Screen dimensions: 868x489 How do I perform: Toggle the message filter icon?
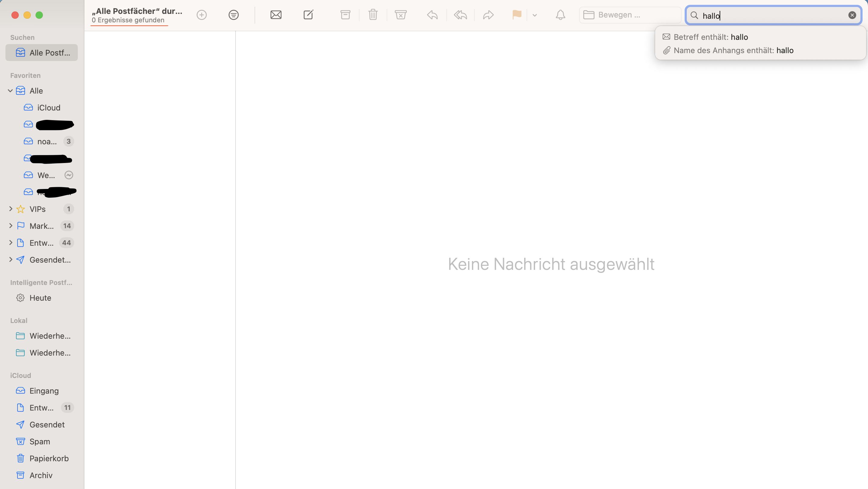[233, 15]
